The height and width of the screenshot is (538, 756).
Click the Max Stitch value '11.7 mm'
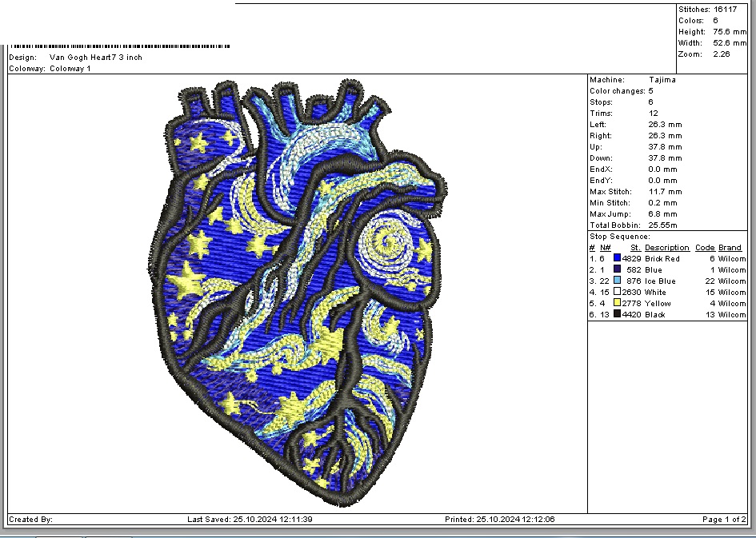(666, 192)
